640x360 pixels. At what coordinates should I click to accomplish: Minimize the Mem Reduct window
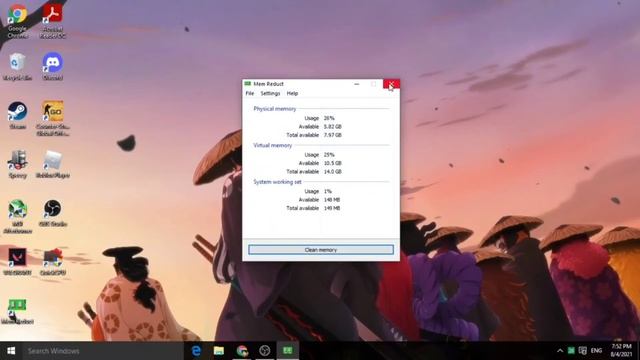357,84
